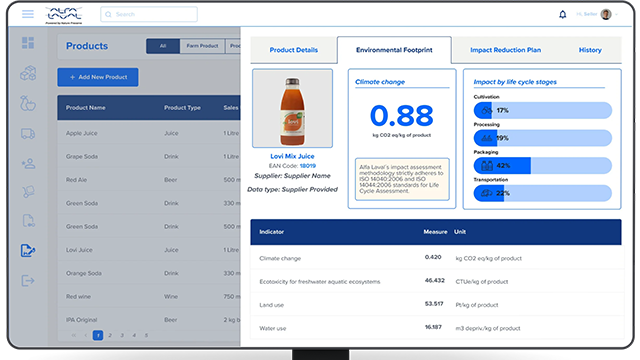Click the Lovi Mix Juice bottle image

[x=292, y=108]
